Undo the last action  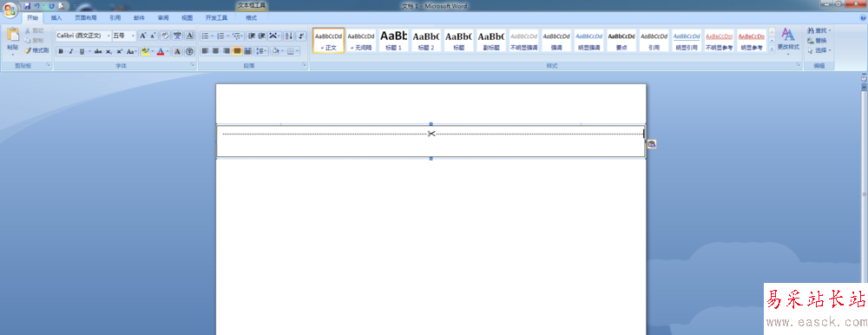tap(37, 6)
